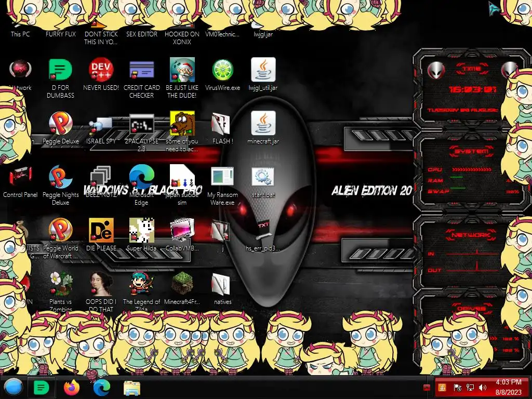The width and height of the screenshot is (532, 399).
Task: Open the DIE PLEASE yellow De icon
Action: pyautogui.click(x=101, y=230)
